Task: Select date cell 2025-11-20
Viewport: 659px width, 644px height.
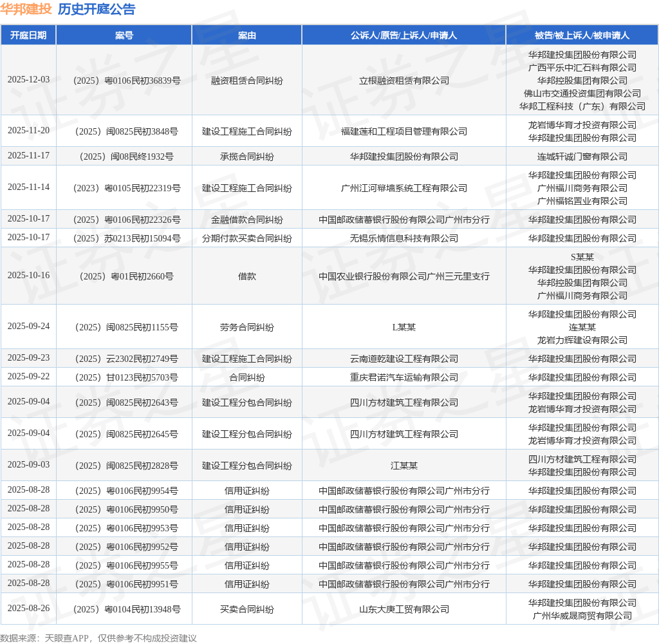Action: click(x=28, y=130)
